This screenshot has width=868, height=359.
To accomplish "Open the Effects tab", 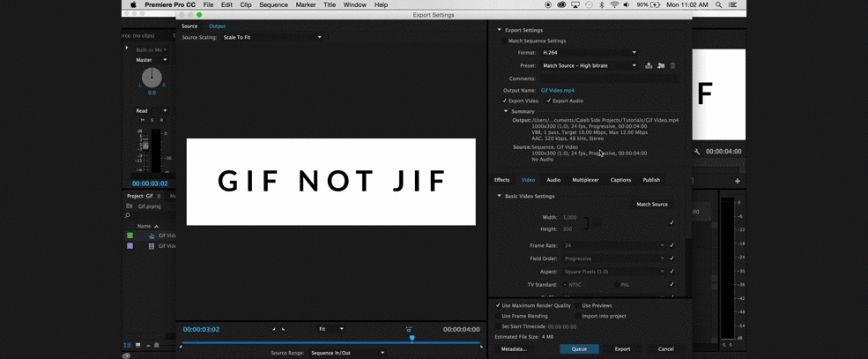I will (501, 180).
